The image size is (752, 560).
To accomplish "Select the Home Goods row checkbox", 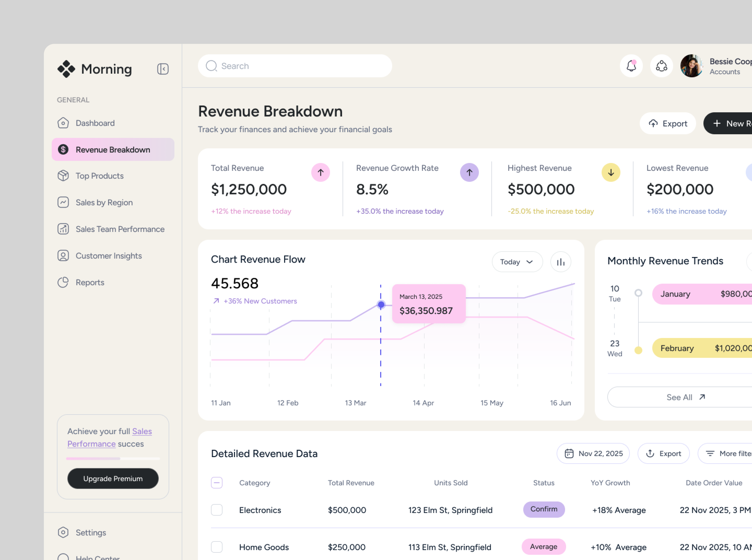I will pos(217,547).
